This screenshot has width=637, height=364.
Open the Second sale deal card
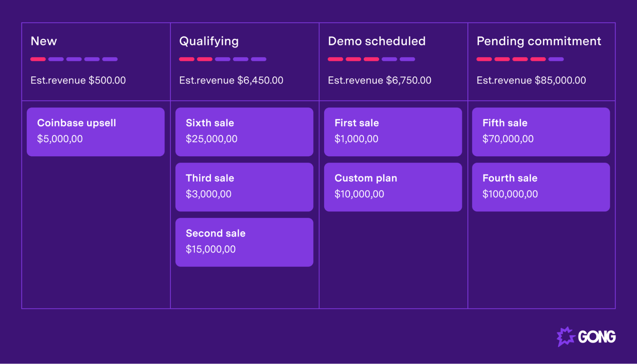click(x=244, y=242)
